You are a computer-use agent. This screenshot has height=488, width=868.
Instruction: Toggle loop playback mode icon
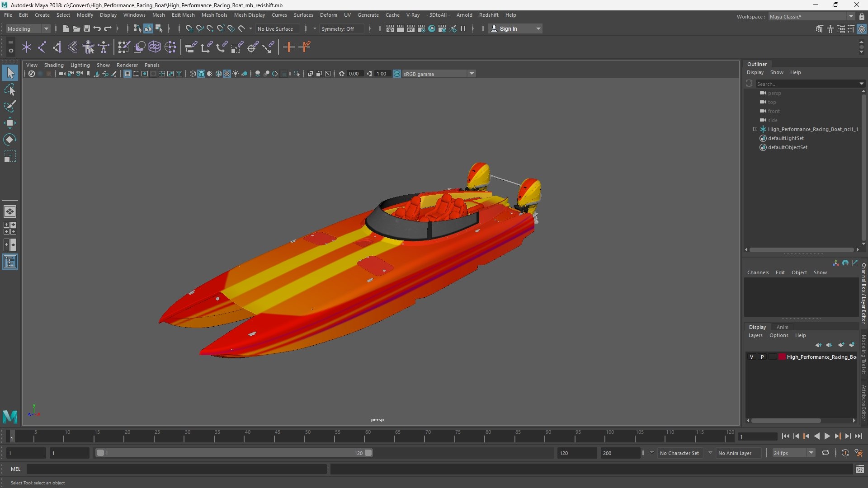826,453
